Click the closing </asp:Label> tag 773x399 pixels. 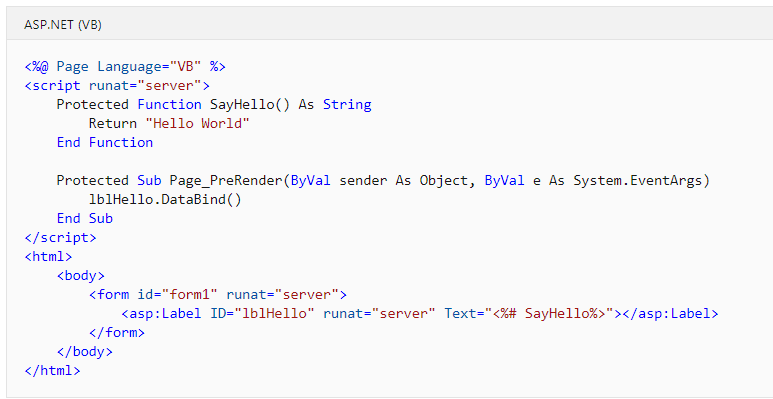(x=670, y=314)
